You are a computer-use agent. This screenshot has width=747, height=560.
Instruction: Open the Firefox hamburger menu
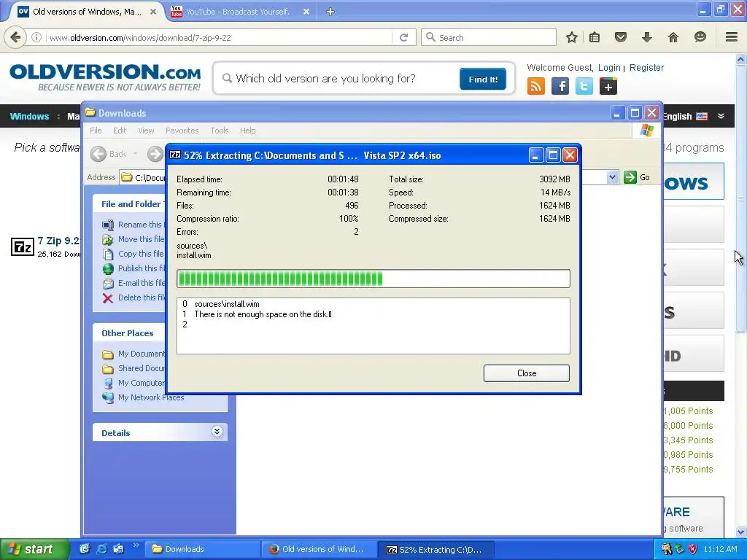pyautogui.click(x=731, y=37)
